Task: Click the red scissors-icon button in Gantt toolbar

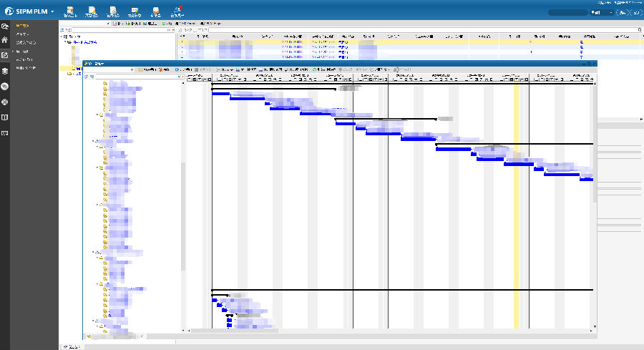Action: pos(165,70)
